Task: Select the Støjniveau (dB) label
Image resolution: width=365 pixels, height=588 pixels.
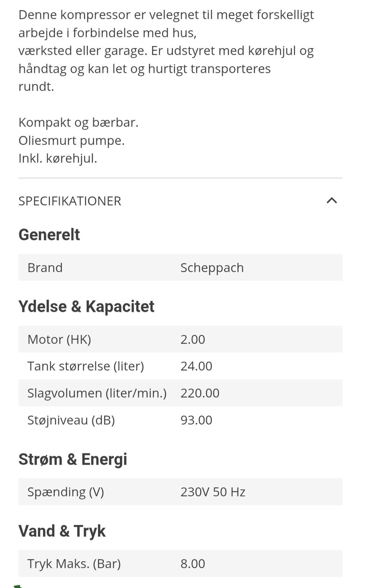Action: coord(71,420)
